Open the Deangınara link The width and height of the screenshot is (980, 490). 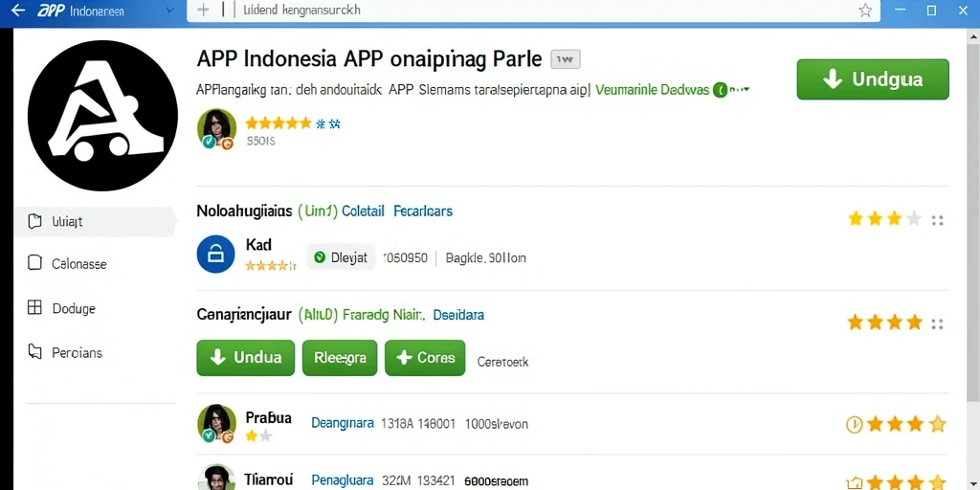[343, 424]
